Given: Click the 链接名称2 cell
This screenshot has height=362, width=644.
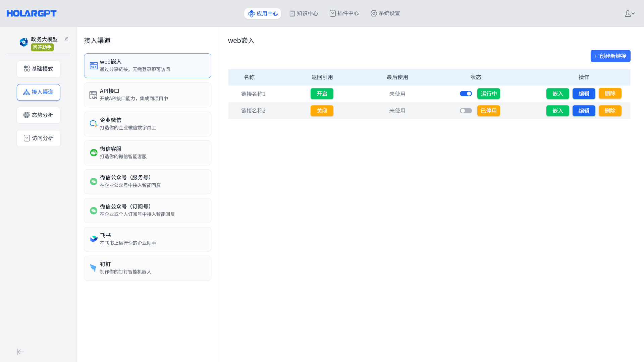Looking at the screenshot, I should coord(253,111).
